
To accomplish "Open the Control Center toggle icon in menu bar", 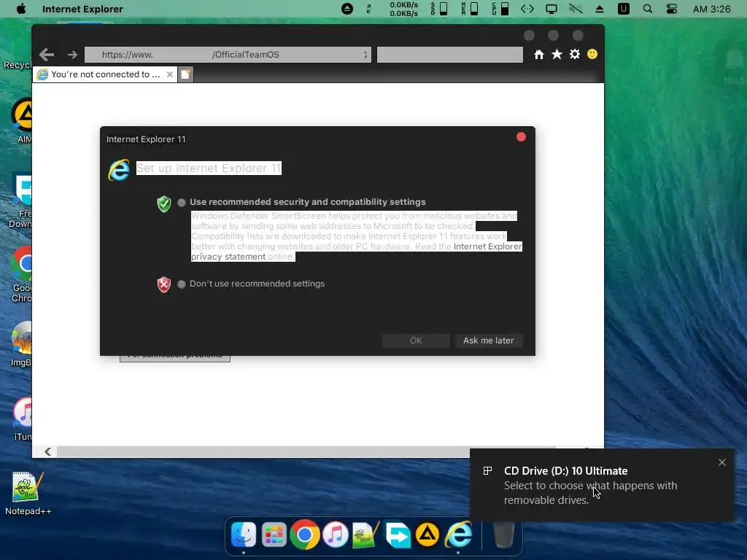I will pyautogui.click(x=672, y=9).
